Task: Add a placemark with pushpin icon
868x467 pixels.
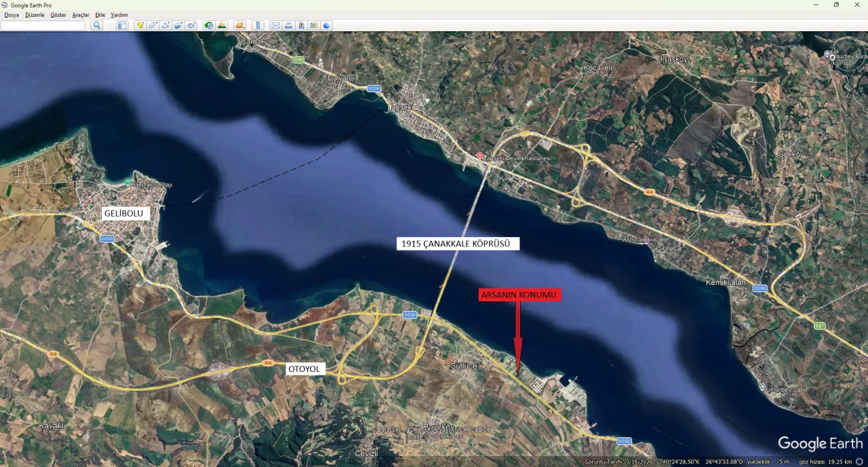Action: coord(140,25)
